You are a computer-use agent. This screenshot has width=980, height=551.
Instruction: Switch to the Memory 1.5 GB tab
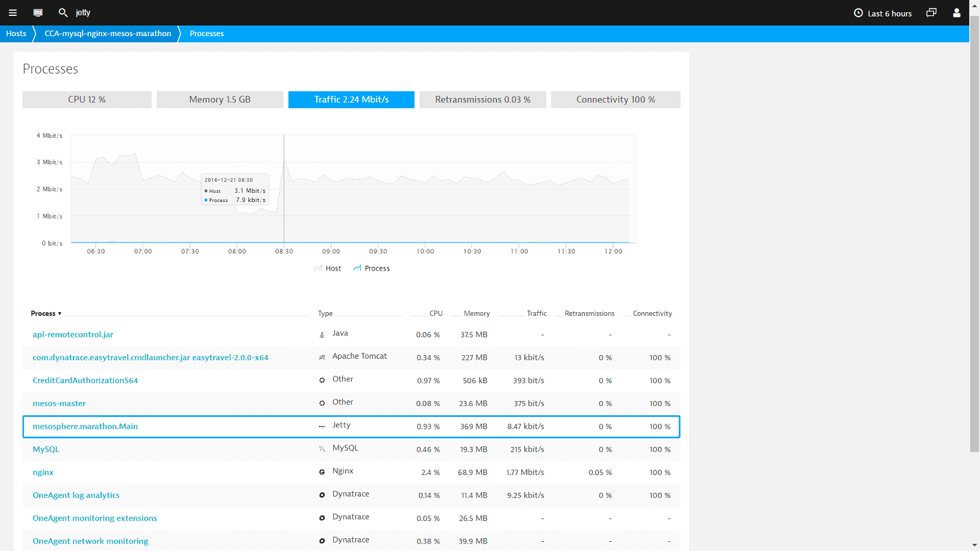click(220, 100)
